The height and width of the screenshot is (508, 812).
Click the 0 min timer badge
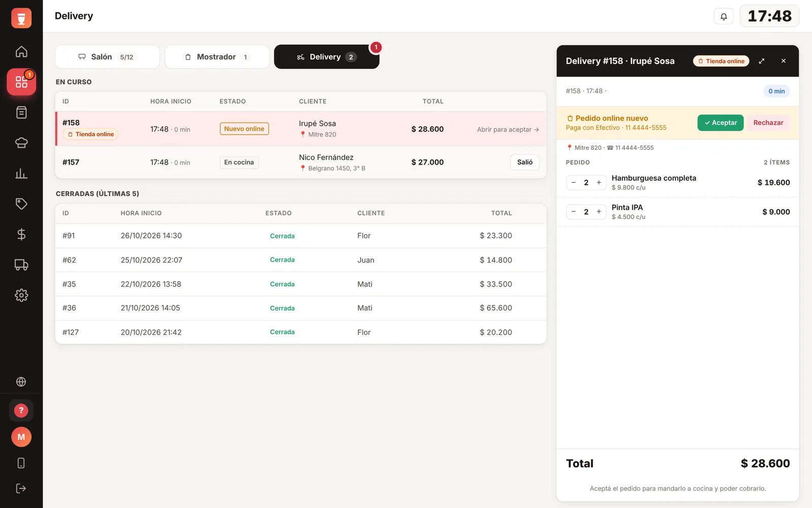776,91
